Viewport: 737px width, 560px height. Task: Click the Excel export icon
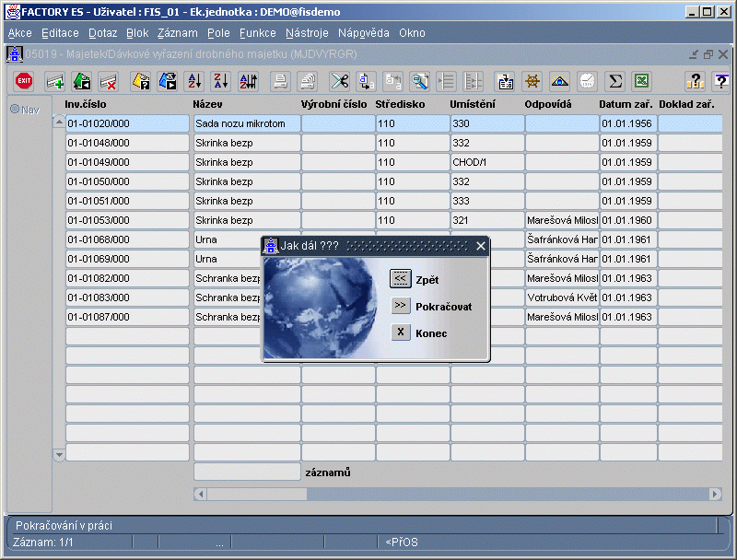[641, 81]
